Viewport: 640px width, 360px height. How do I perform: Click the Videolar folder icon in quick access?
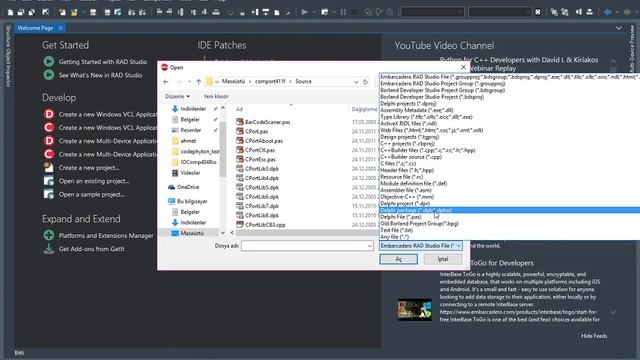coord(175,173)
